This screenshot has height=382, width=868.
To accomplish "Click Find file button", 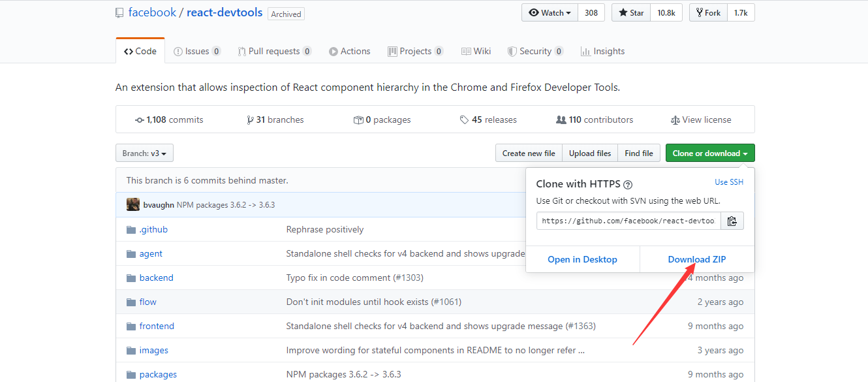I will pos(639,153).
